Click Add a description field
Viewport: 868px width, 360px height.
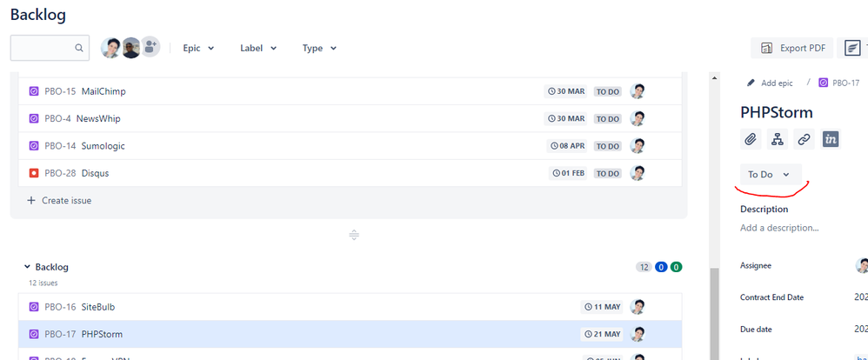pyautogui.click(x=779, y=228)
